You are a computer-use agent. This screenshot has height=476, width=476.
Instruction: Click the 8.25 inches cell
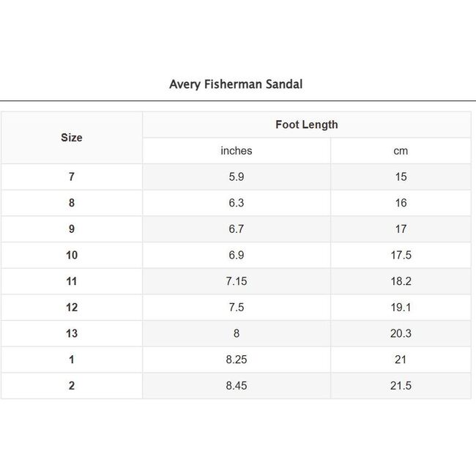pos(237,360)
